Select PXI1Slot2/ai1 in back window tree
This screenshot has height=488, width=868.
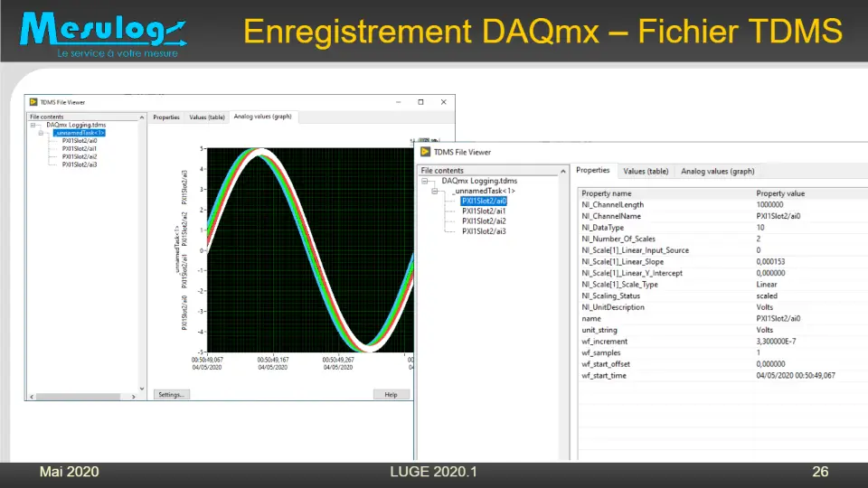tap(80, 148)
